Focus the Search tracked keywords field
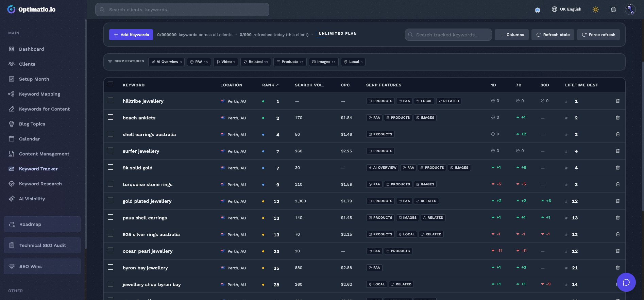Viewport: 644px width, 300px height. coord(448,35)
